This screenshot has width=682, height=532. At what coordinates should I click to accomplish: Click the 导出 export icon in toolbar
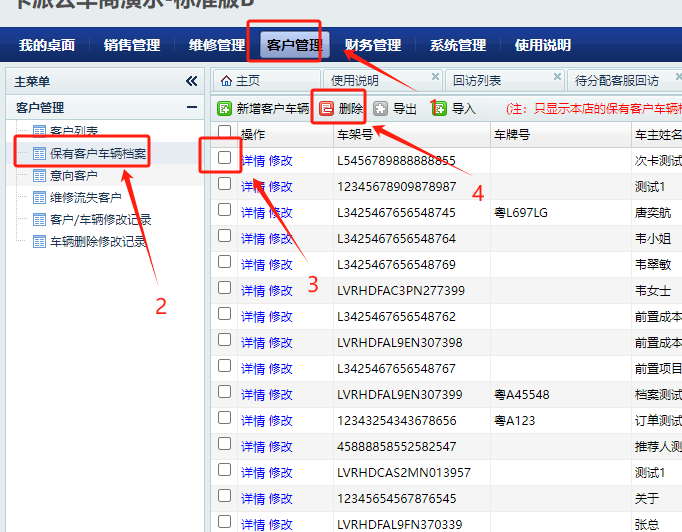pos(381,108)
